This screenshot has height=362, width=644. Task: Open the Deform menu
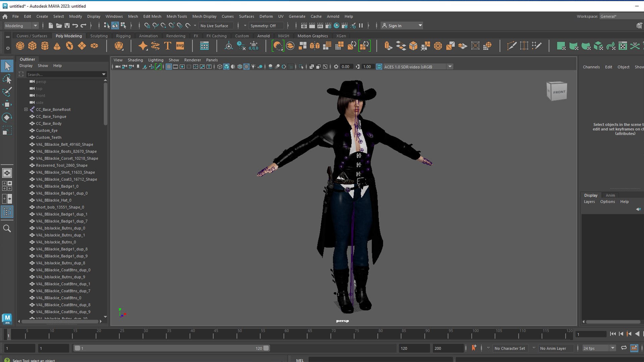coord(266,16)
